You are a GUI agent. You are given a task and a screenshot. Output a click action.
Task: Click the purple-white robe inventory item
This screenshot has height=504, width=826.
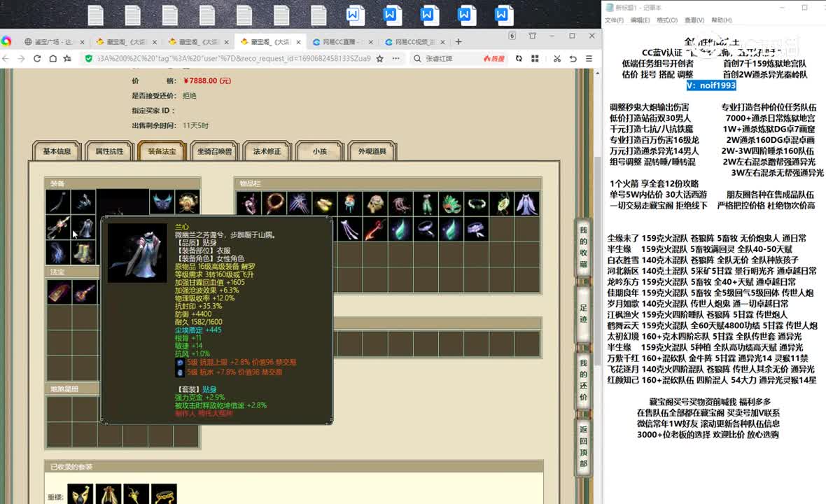tap(527, 204)
